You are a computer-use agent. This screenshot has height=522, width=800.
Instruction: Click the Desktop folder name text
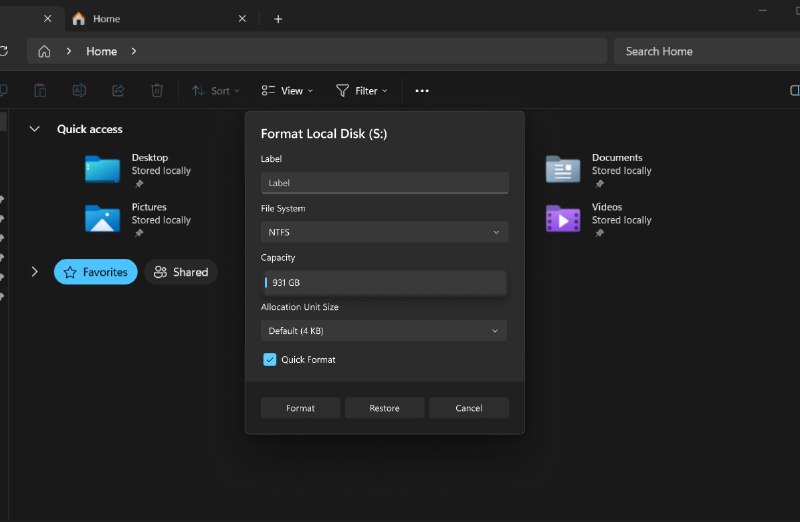click(150, 158)
